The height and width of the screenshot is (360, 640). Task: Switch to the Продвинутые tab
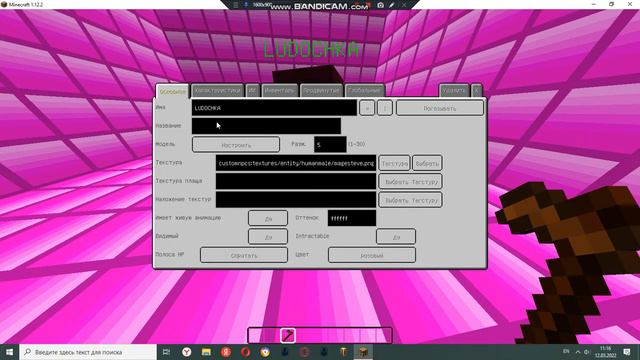pos(322,91)
